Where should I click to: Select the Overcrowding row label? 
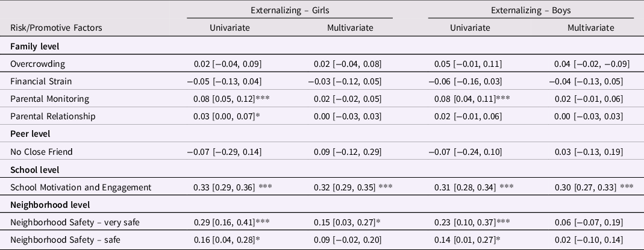[x=37, y=63]
